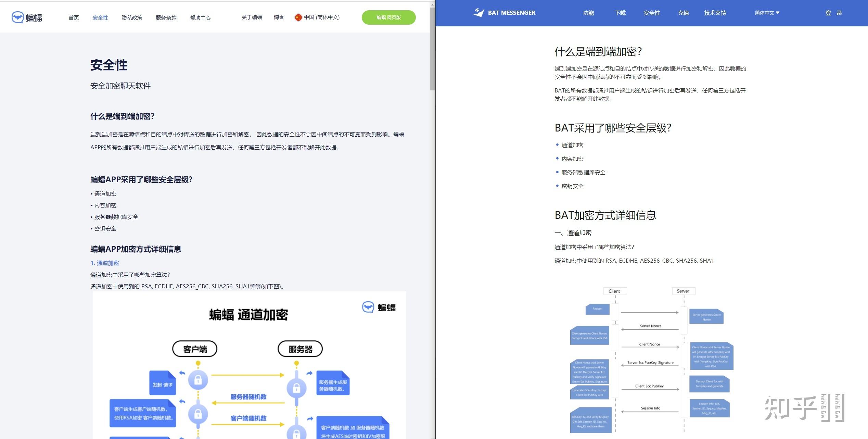Click heading 什么是端到端加密? on right page
The image size is (868, 439).
coord(598,51)
